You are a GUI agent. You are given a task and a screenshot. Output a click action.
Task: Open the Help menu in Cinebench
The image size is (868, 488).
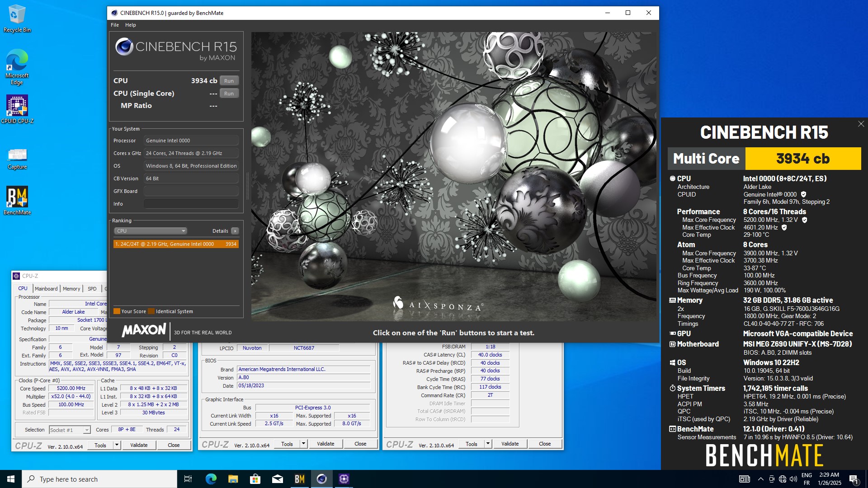131,25
